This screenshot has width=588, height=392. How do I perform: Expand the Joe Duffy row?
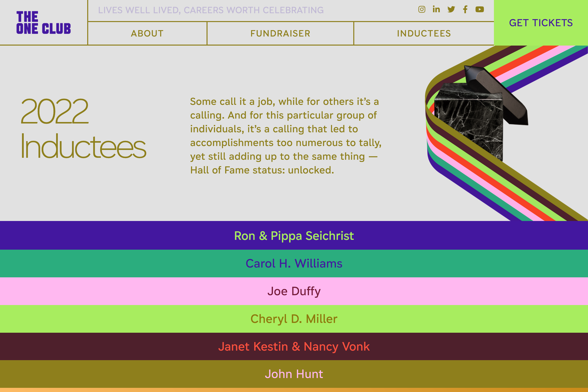(294, 291)
